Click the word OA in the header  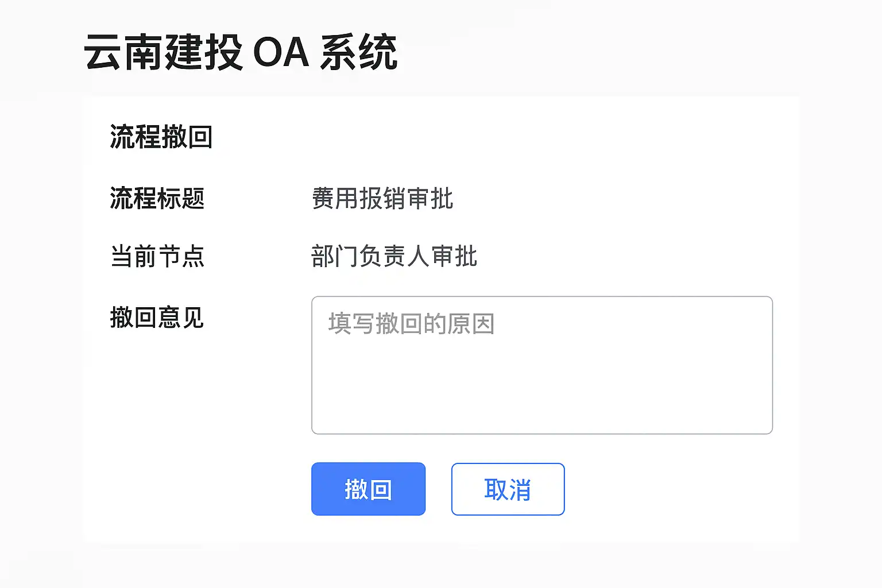(281, 52)
